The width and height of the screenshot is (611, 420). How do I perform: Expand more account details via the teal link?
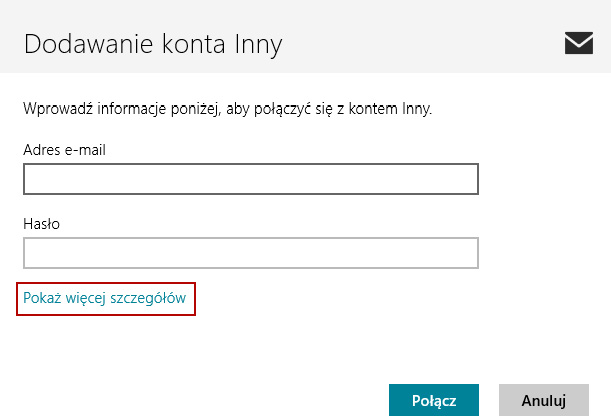coord(105,298)
